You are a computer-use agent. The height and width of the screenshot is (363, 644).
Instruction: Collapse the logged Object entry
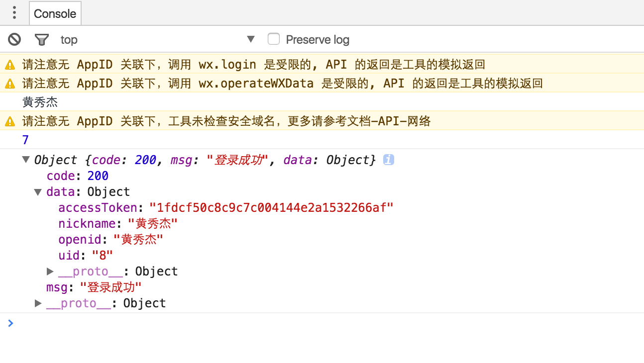(25, 160)
